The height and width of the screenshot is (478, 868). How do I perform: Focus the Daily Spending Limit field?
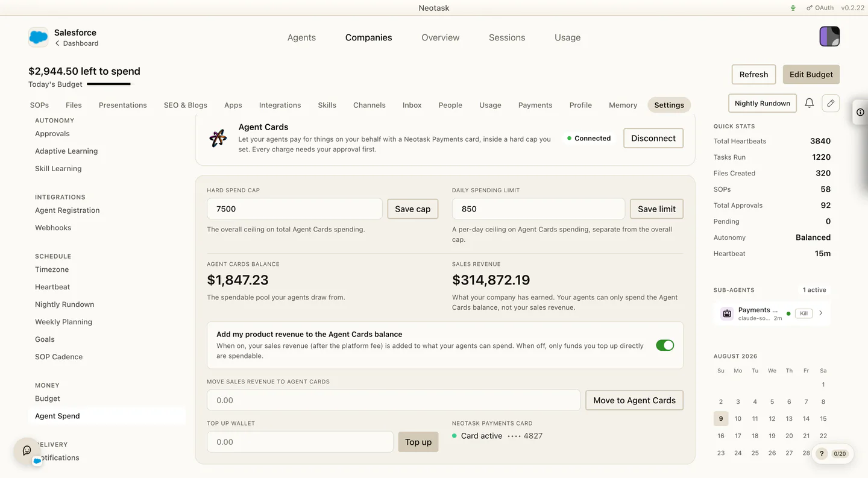coord(538,209)
